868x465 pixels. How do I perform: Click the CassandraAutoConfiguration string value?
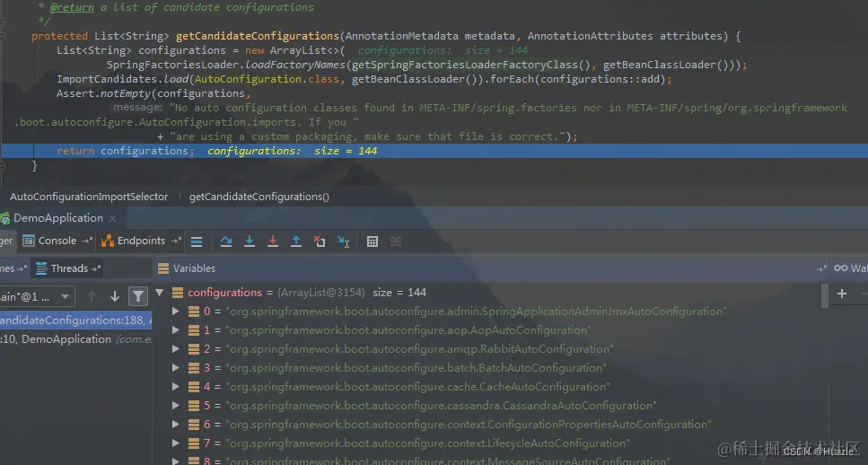coord(441,406)
